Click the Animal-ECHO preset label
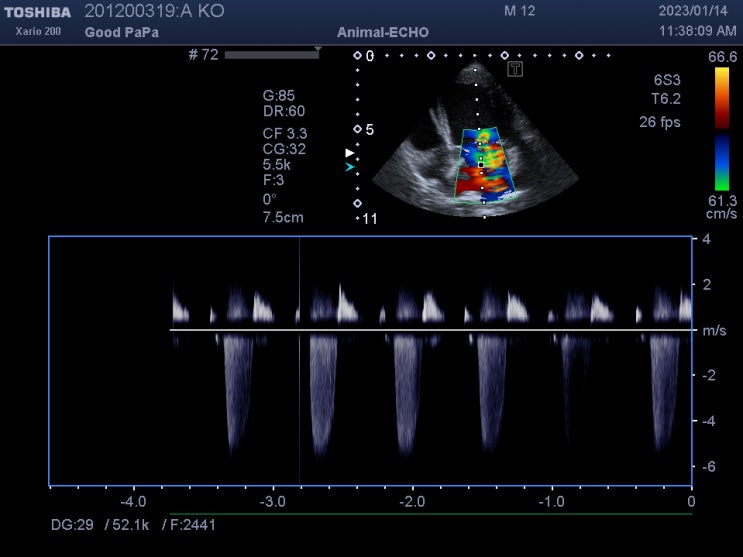The height and width of the screenshot is (557, 743). [383, 33]
